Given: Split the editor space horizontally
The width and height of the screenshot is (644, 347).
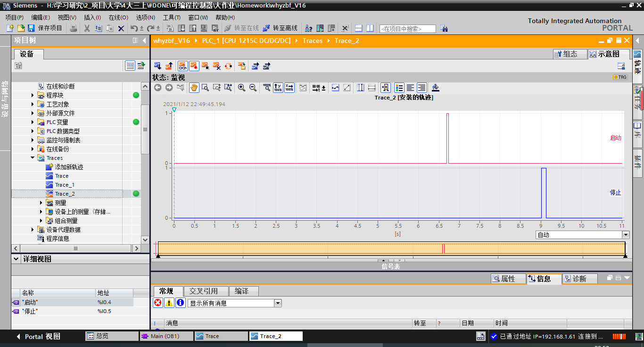Looking at the screenshot, I should click(x=359, y=28).
